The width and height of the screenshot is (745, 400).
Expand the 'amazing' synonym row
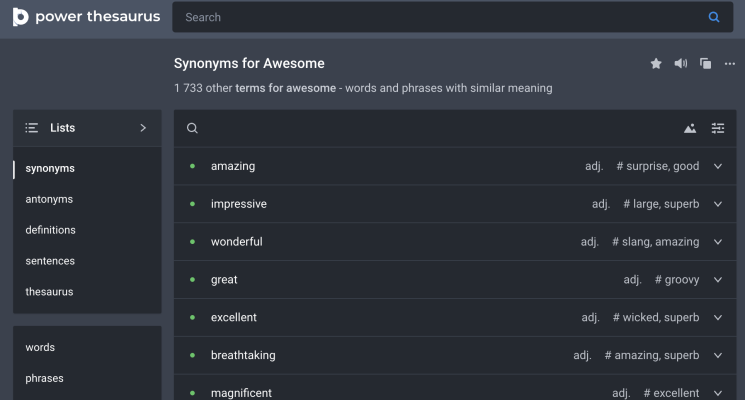click(718, 166)
